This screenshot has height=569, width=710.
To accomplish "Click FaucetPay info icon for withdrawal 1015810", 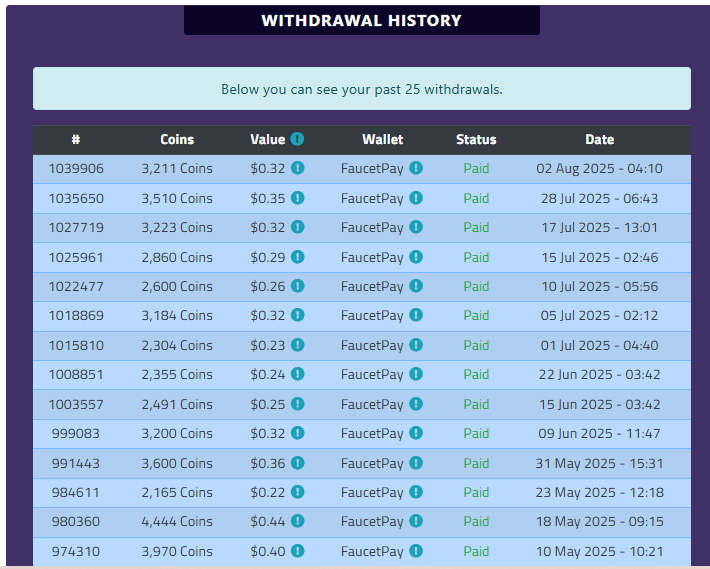I will point(416,345).
